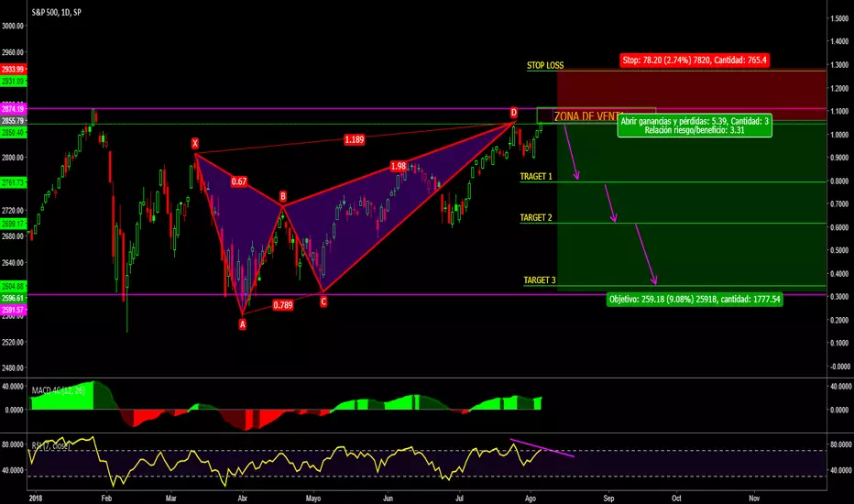
Task: Select pattern point C marker
Action: click(323, 301)
